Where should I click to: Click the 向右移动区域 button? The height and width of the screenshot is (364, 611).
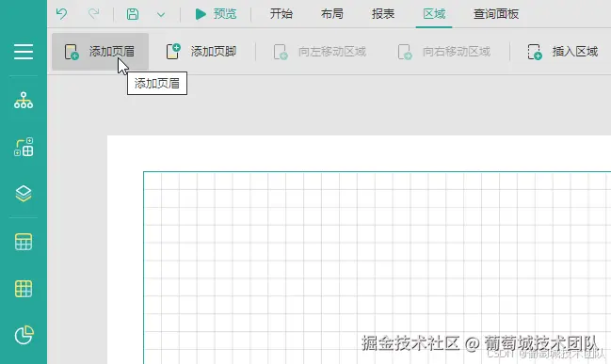tap(443, 52)
